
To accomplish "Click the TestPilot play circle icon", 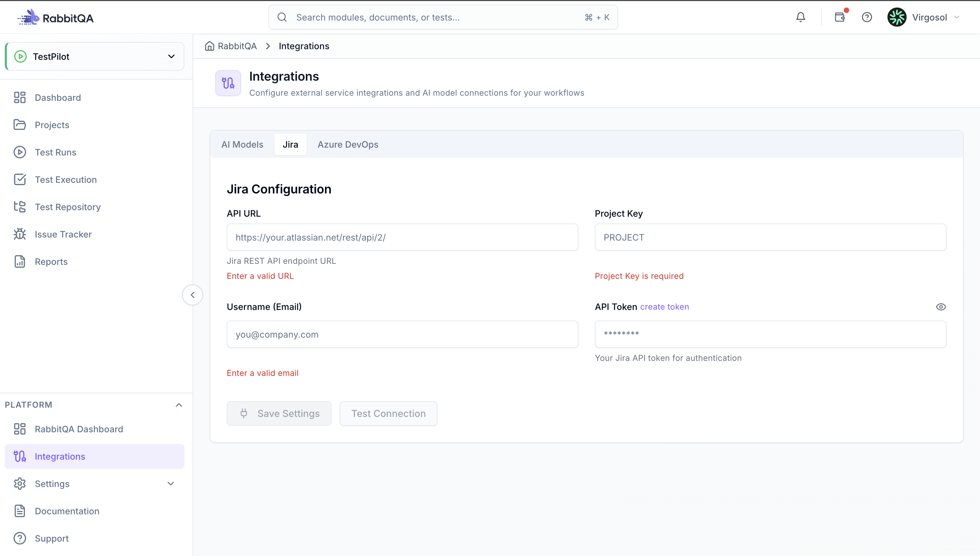I will tap(20, 56).
